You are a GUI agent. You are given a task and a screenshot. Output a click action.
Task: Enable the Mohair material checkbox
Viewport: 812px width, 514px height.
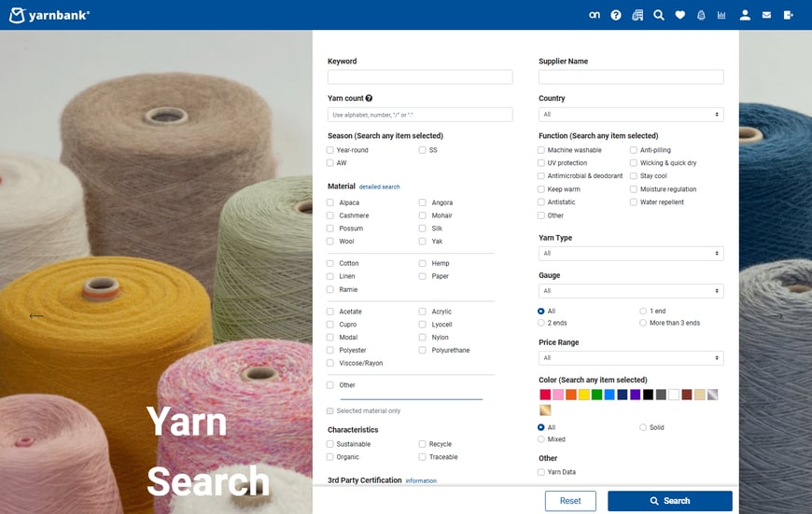click(x=422, y=215)
